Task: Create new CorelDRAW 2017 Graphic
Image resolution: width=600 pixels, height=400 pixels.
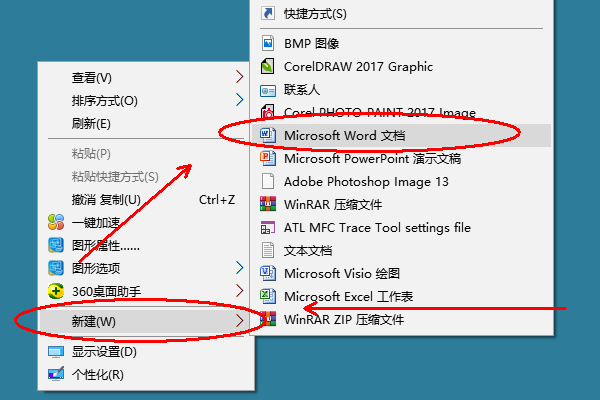Action: 401,66
